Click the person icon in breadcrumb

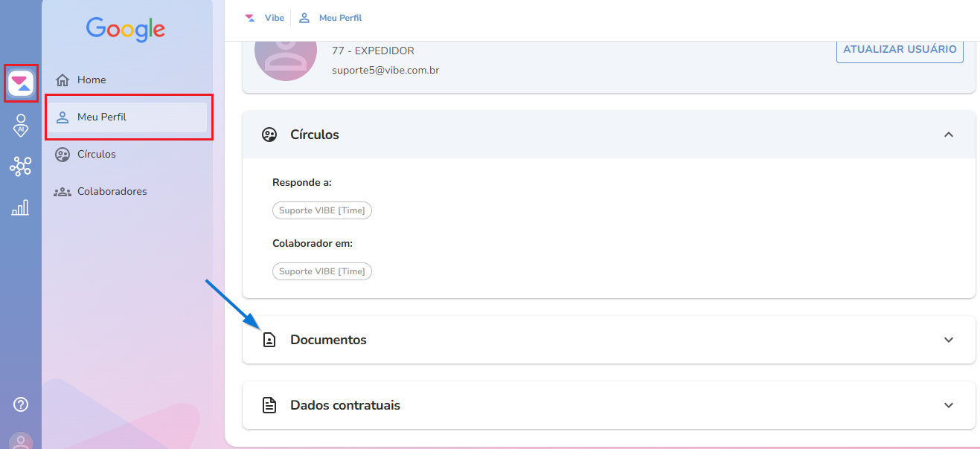pos(304,18)
